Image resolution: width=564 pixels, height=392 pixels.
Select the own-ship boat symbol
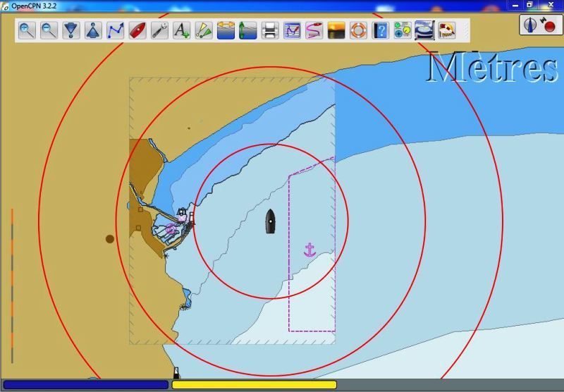[x=271, y=221]
